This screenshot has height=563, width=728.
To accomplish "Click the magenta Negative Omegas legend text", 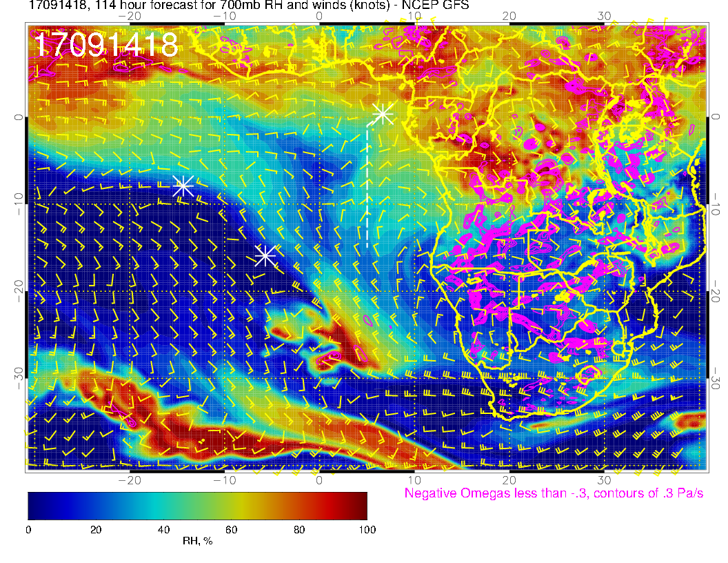I will click(554, 494).
